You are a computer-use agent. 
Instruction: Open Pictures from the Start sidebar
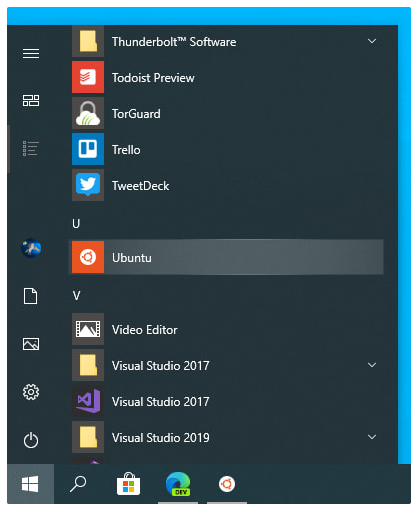(x=31, y=344)
